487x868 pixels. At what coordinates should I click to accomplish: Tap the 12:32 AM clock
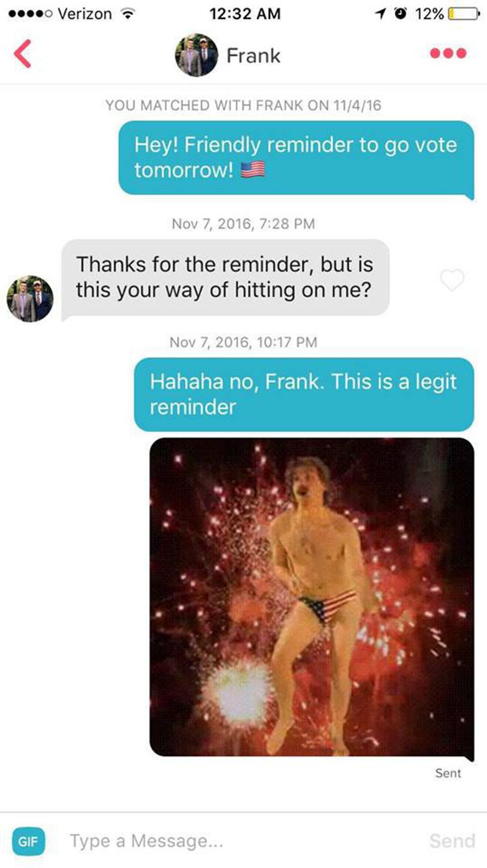245,13
